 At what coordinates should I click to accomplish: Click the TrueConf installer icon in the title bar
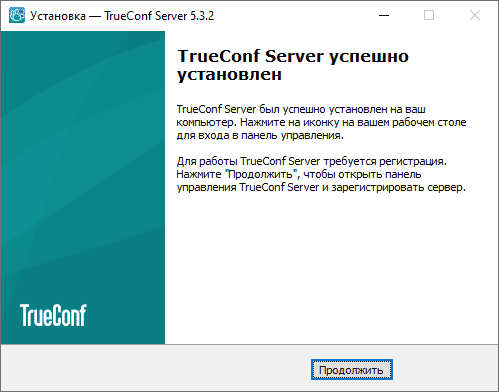[17, 15]
